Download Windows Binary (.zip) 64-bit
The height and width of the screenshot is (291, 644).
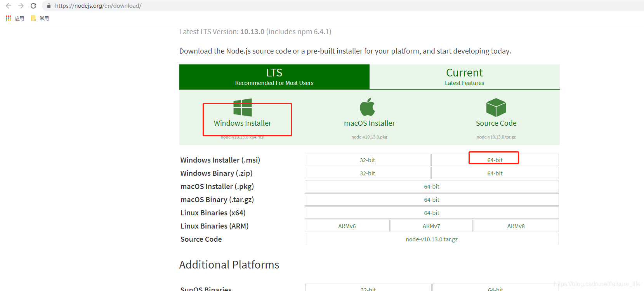495,173
